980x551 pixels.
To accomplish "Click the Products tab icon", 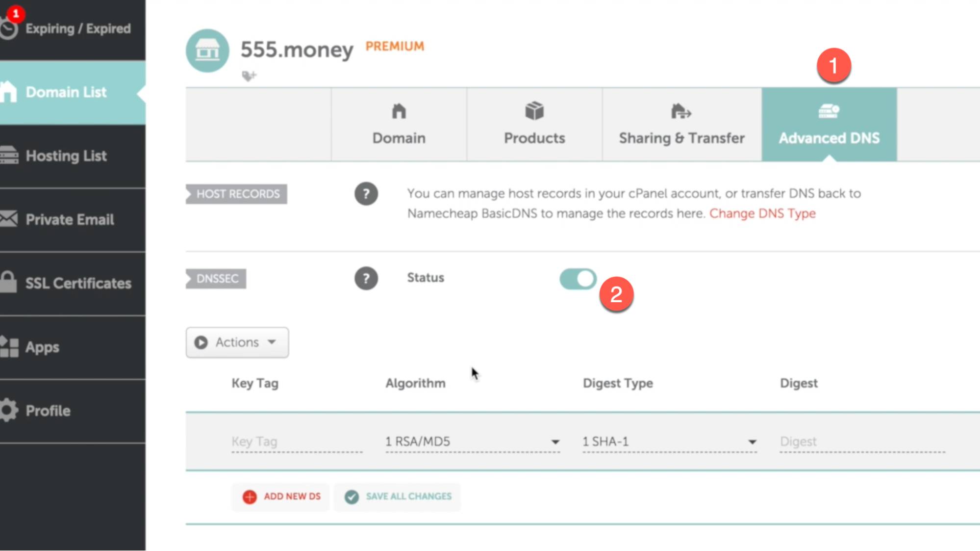I will click(x=535, y=111).
